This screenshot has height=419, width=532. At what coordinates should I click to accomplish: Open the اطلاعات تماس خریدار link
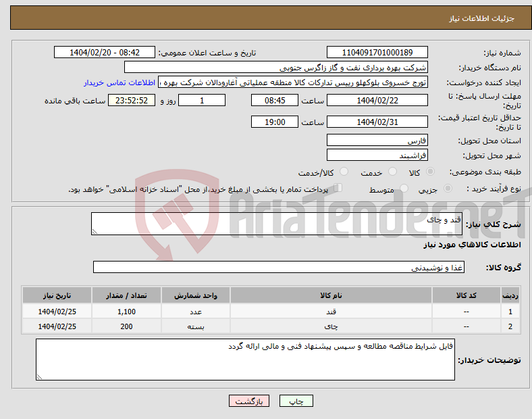click(119, 82)
